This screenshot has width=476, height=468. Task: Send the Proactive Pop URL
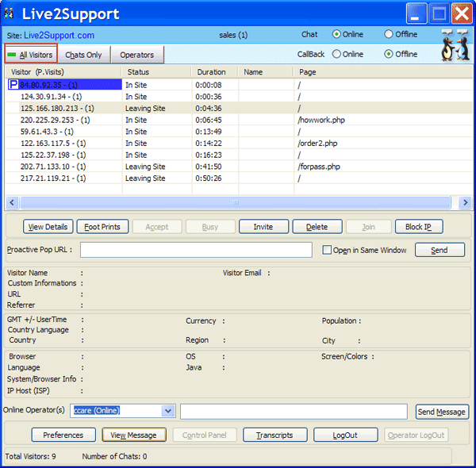440,250
